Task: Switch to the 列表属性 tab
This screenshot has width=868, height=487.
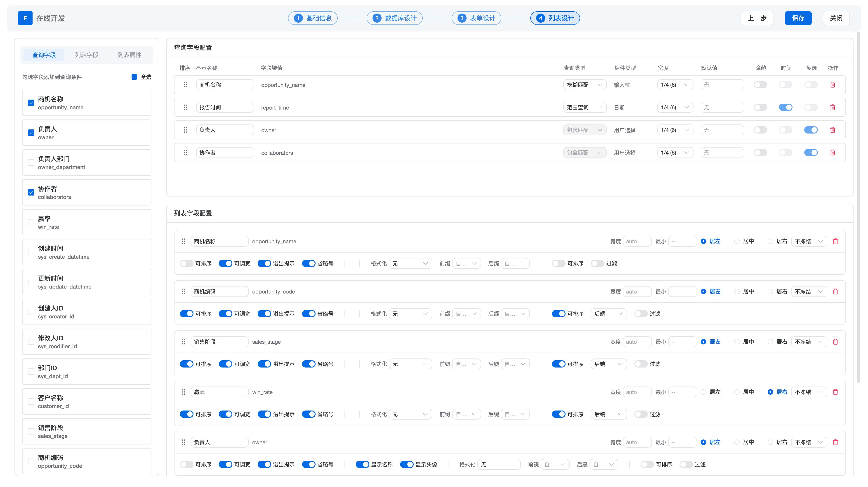Action: tap(129, 55)
